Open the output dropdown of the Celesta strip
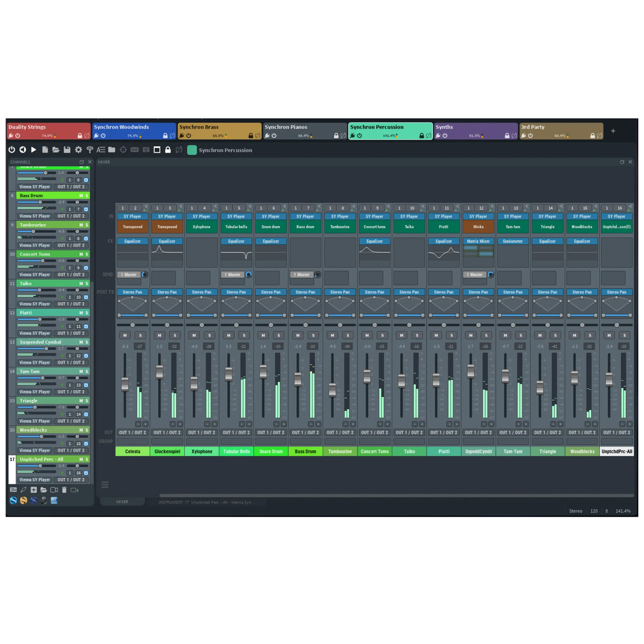Viewport: 644px width, 644px height. tap(133, 433)
